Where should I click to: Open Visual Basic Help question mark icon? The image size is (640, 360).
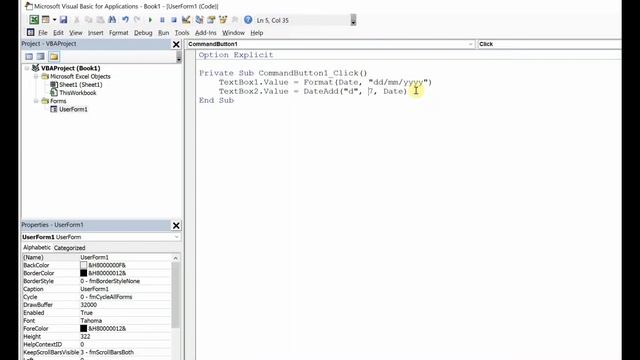click(248, 20)
